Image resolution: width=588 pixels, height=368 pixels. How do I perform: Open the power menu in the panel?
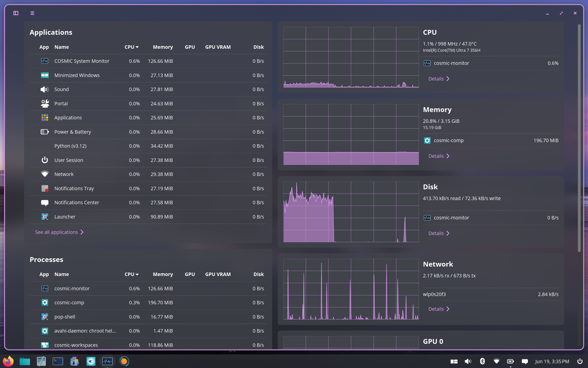click(580, 361)
